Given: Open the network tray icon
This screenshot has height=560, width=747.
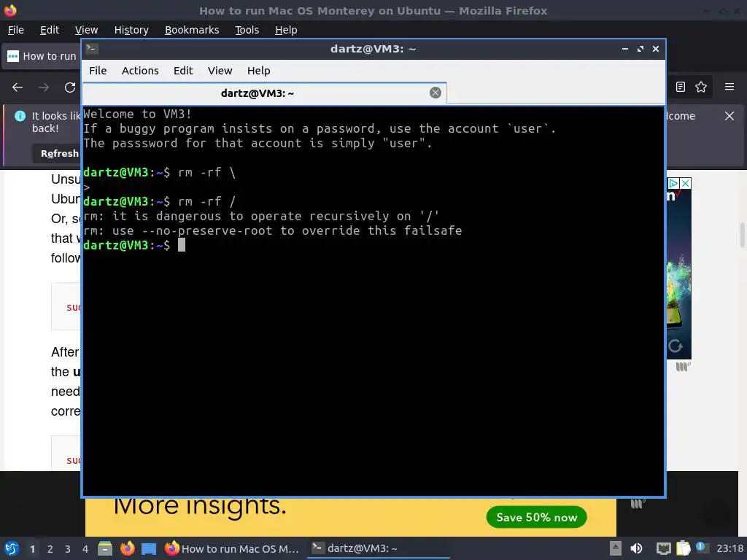Looking at the screenshot, I should [x=663, y=548].
